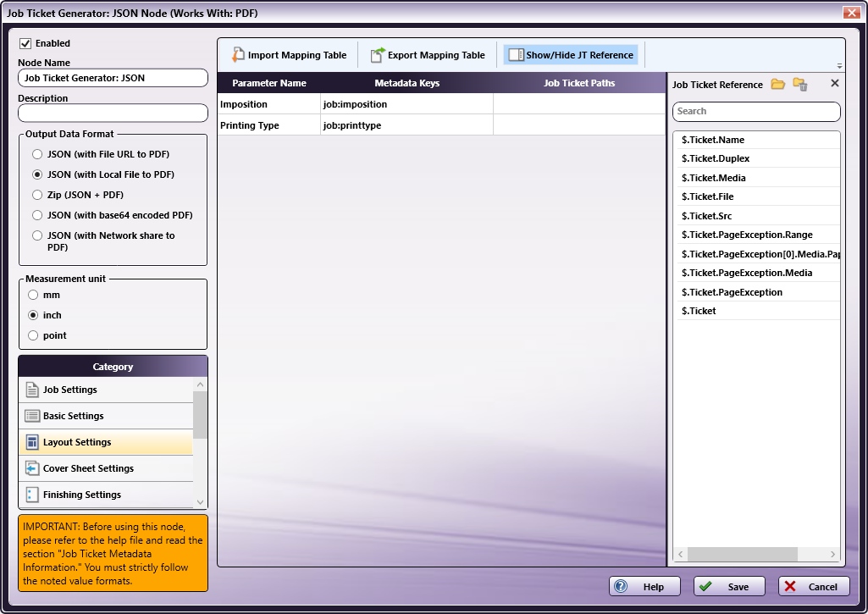Image resolution: width=868 pixels, height=614 pixels.
Task: Click the delete job ticket reference folder icon
Action: tap(800, 84)
